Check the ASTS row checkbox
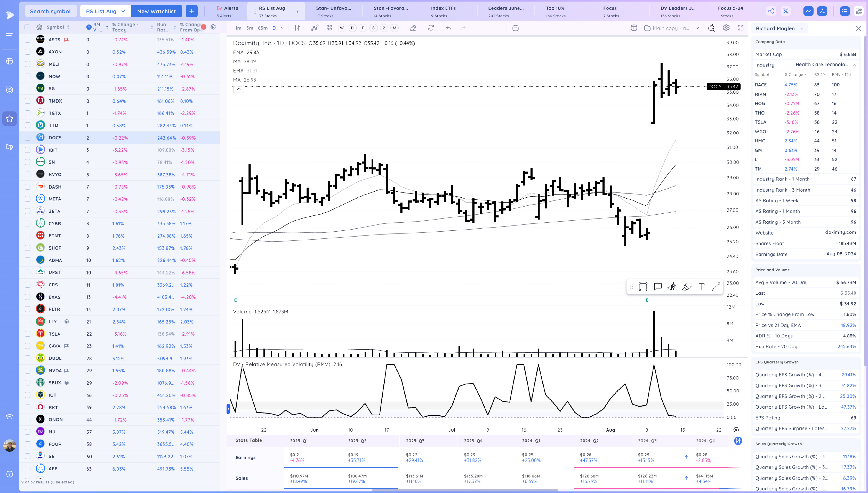868x493 pixels. coord(27,40)
